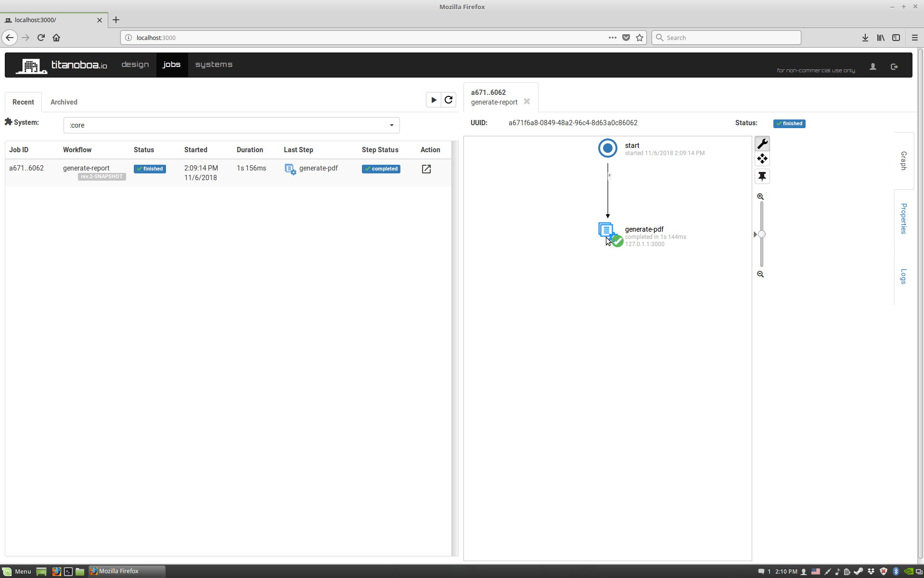The image size is (924, 578).
Task: Click the graph zoom slider handle
Action: point(761,235)
